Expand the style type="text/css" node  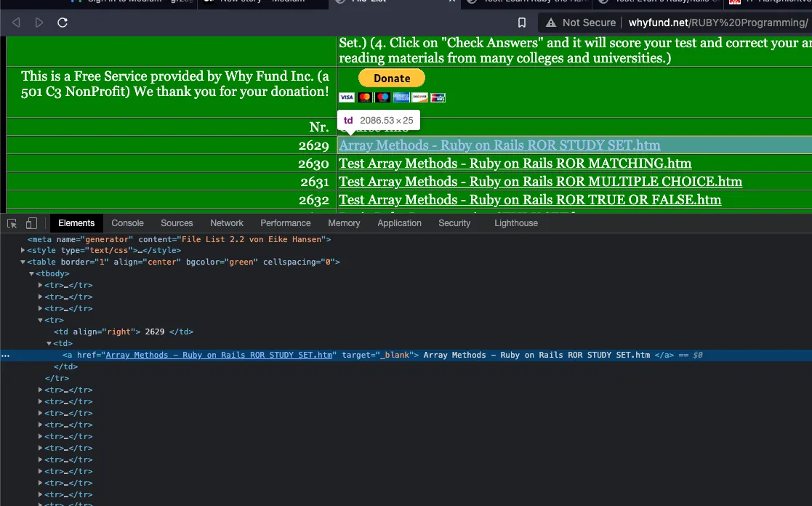(x=23, y=250)
